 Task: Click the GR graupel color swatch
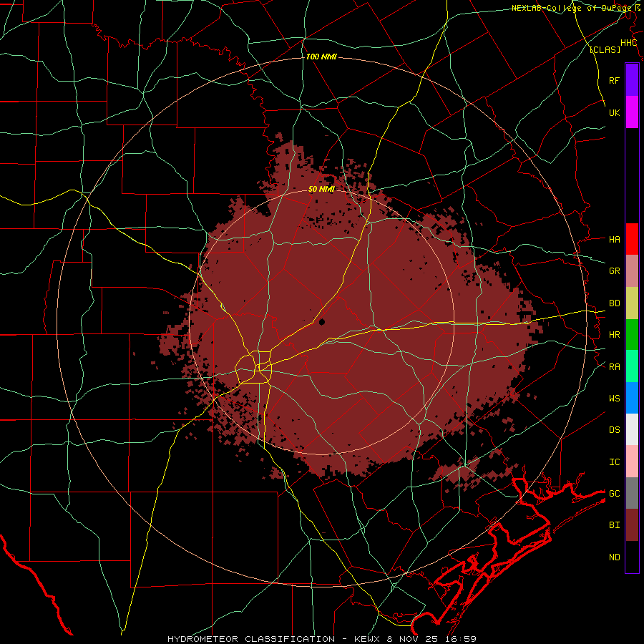pos(632,271)
